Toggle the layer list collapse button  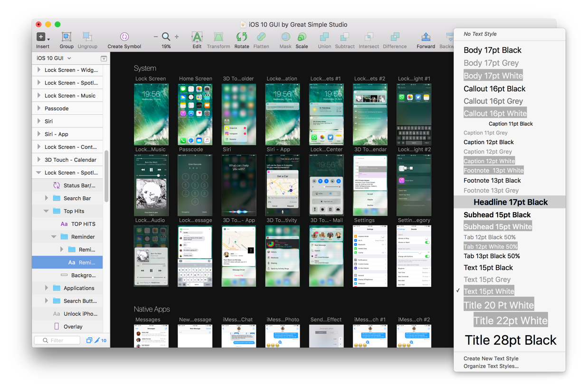click(104, 58)
